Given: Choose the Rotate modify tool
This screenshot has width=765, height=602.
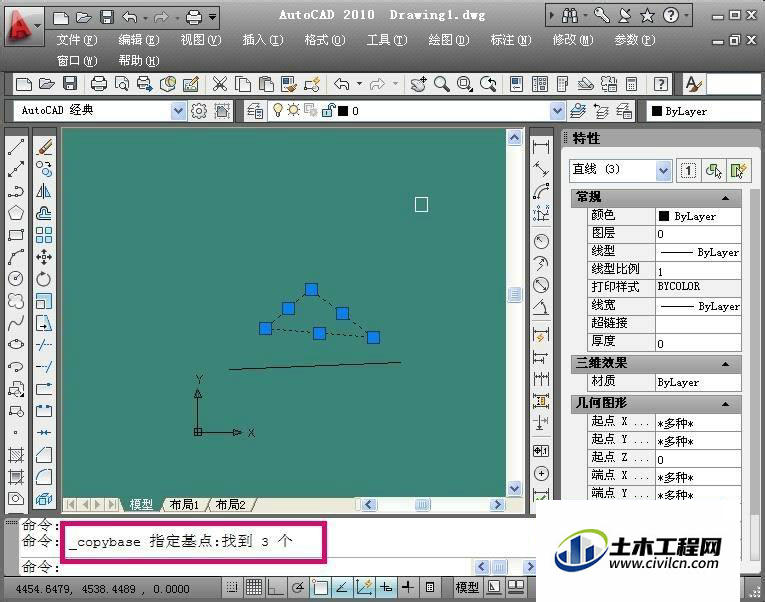Looking at the screenshot, I should (44, 279).
